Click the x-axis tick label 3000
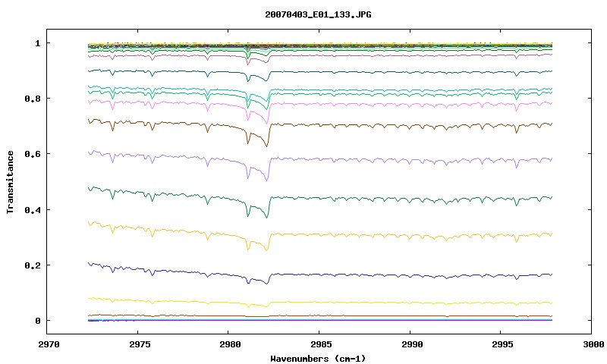607x364 pixels. (593, 344)
